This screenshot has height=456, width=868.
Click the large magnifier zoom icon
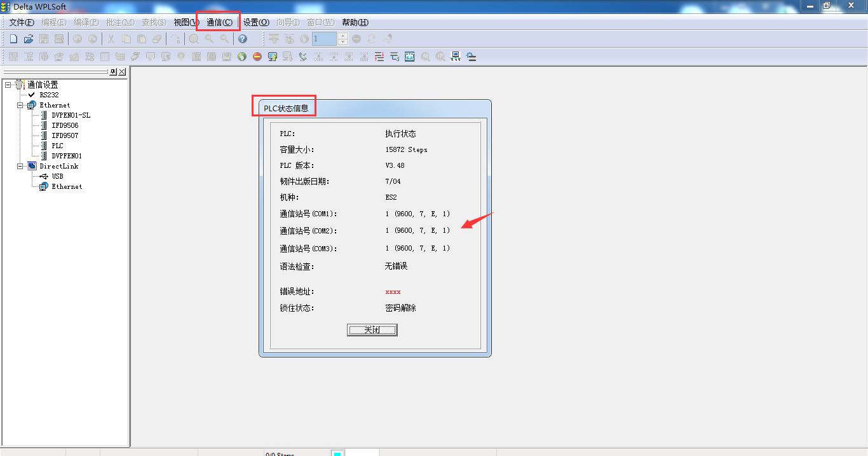194,39
